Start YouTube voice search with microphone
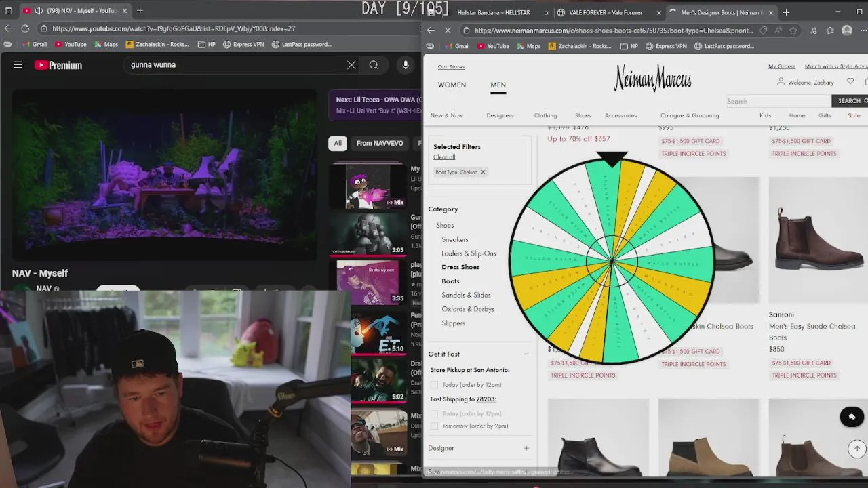 (x=406, y=65)
